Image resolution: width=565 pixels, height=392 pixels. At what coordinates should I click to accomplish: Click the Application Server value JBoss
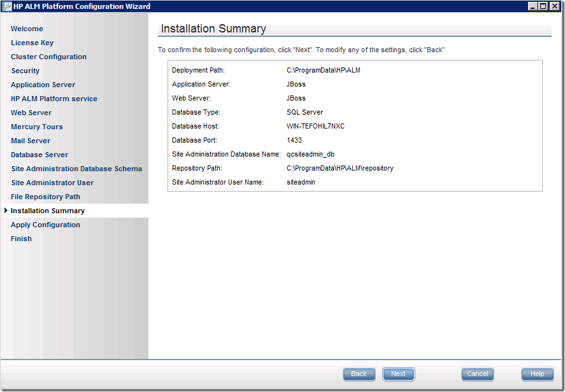pos(296,85)
